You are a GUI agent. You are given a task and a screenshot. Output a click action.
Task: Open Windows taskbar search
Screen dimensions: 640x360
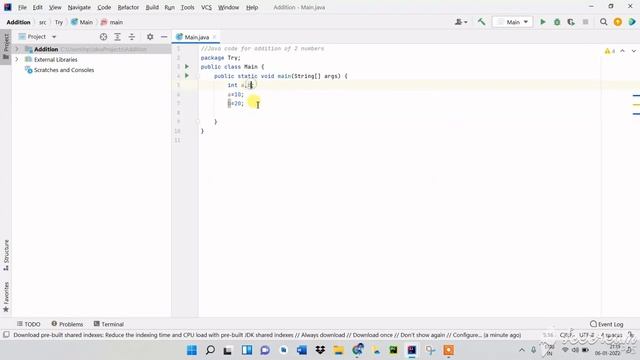(210, 350)
